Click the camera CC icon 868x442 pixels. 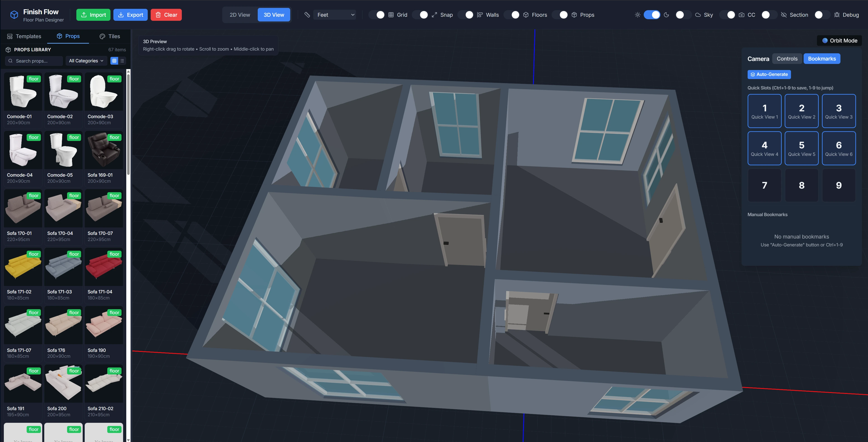coord(741,15)
